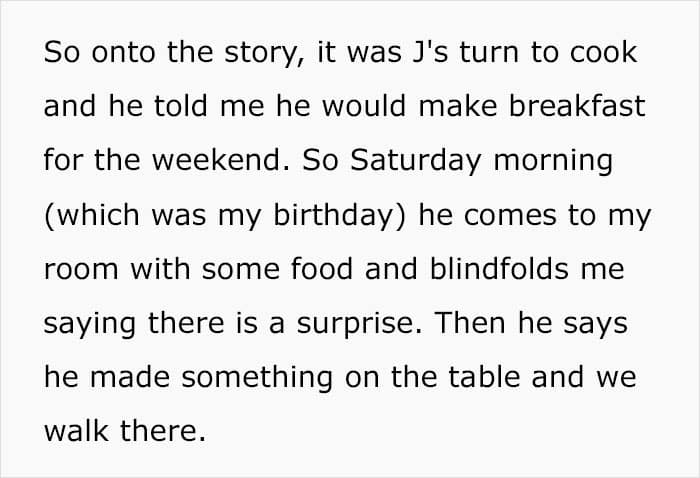Click the word "room"

click(x=81, y=270)
